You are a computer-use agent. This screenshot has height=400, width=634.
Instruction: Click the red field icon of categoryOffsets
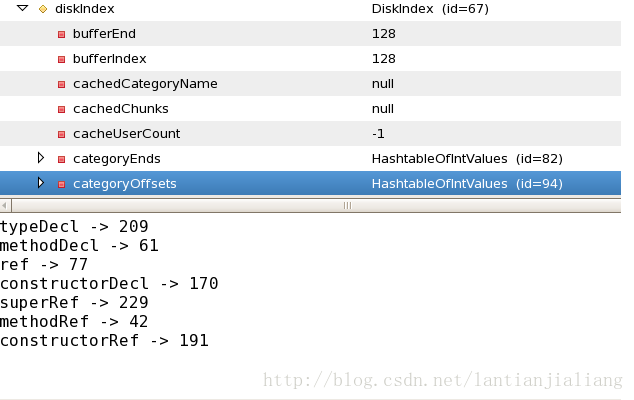(61, 184)
